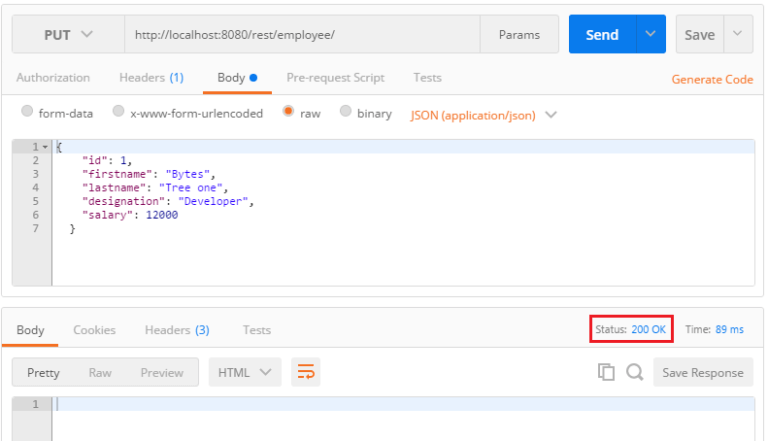The width and height of the screenshot is (768, 441).
Task: Open search in the response body
Action: 634,372
